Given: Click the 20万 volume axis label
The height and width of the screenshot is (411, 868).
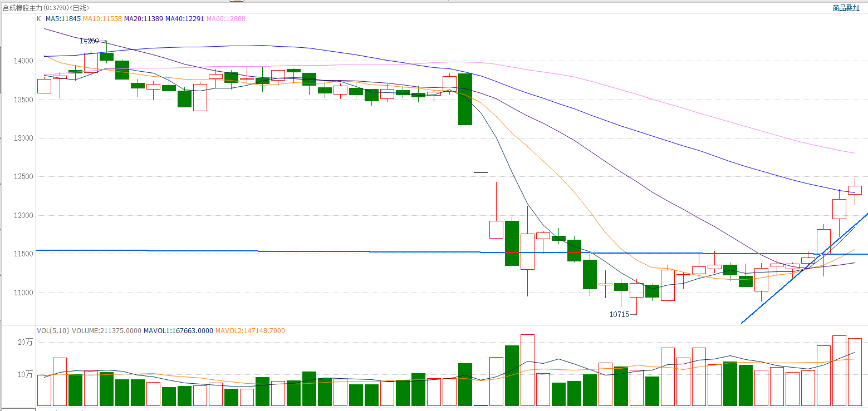Looking at the screenshot, I should pos(26,343).
